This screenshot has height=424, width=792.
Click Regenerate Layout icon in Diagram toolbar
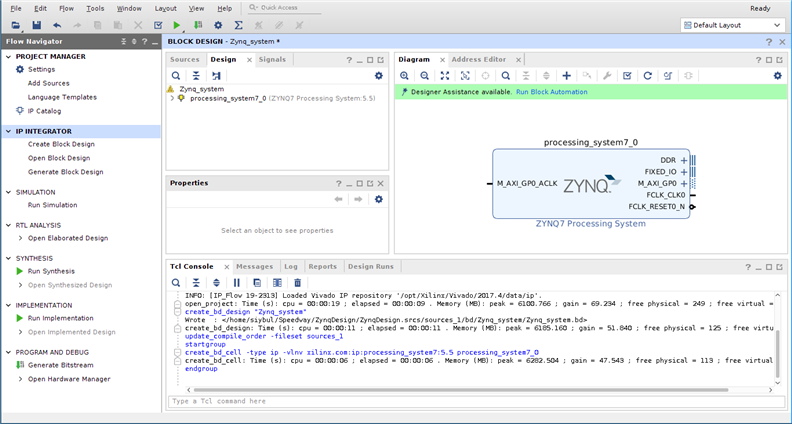tap(647, 75)
